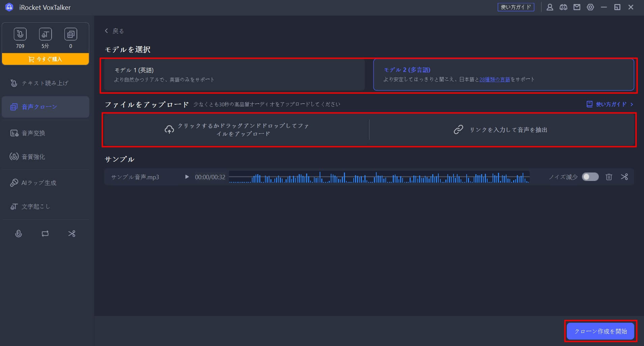Open the user account icon in title bar
This screenshot has width=644, height=346.
click(550, 7)
